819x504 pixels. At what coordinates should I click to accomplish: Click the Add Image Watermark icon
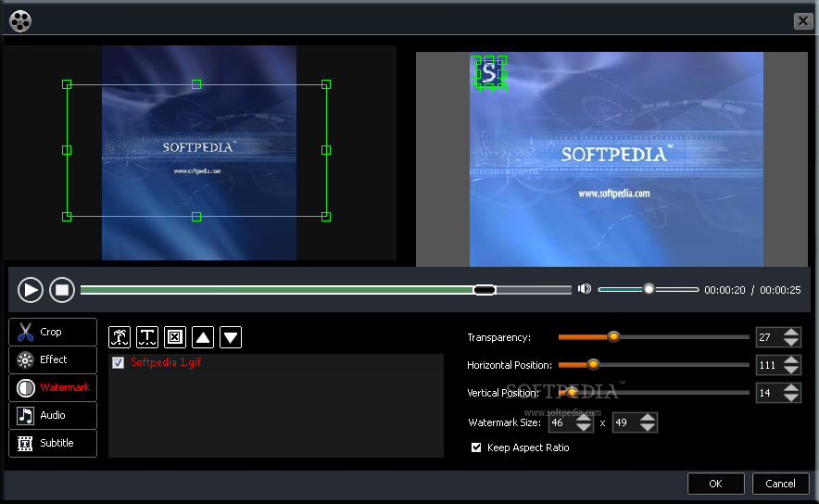[120, 337]
